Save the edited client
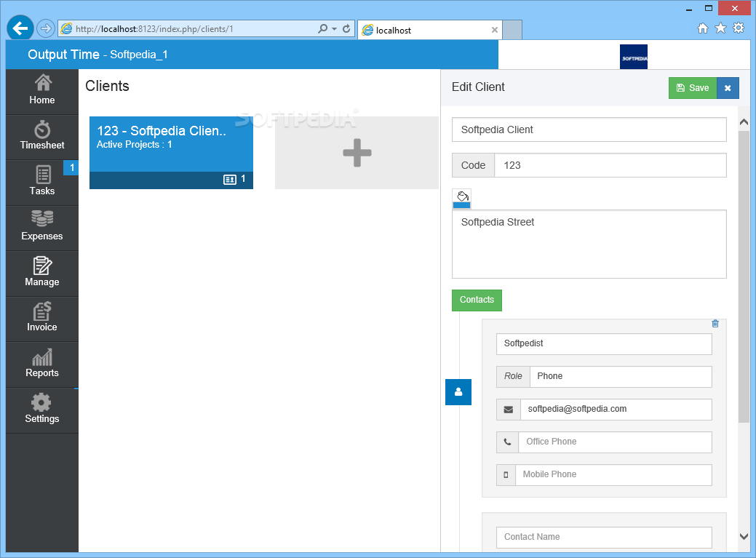This screenshot has width=756, height=558. pyautogui.click(x=693, y=88)
